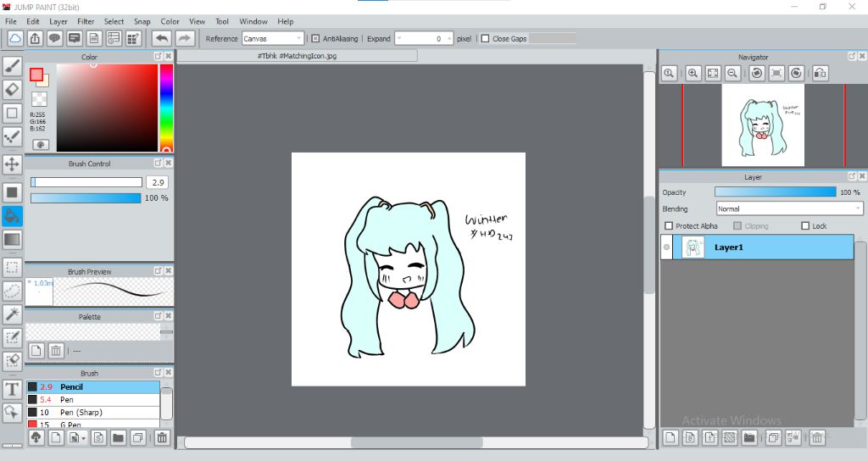Screen dimensions: 868x461
Task: Open the File menu
Action: click(x=10, y=21)
